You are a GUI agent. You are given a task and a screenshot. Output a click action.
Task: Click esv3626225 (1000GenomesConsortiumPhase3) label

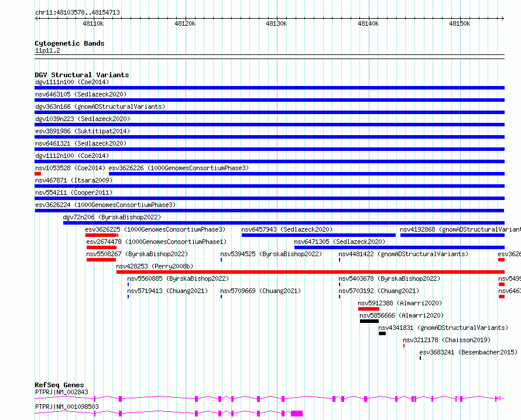155,229
